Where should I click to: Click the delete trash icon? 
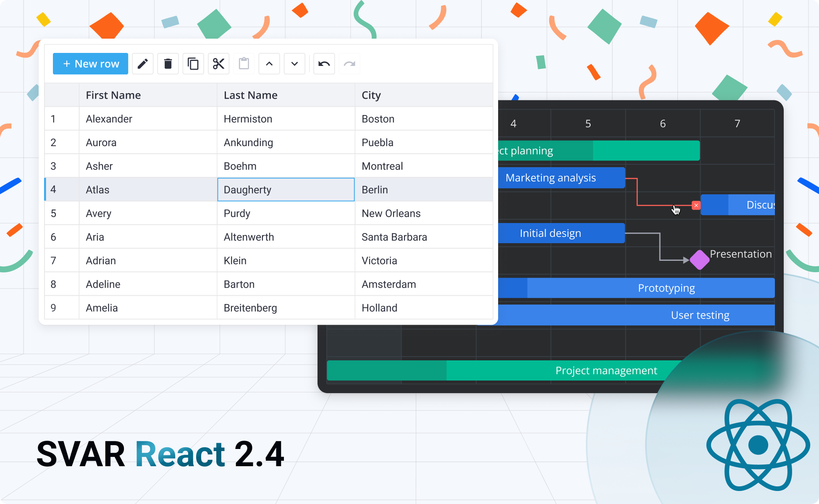pyautogui.click(x=168, y=63)
